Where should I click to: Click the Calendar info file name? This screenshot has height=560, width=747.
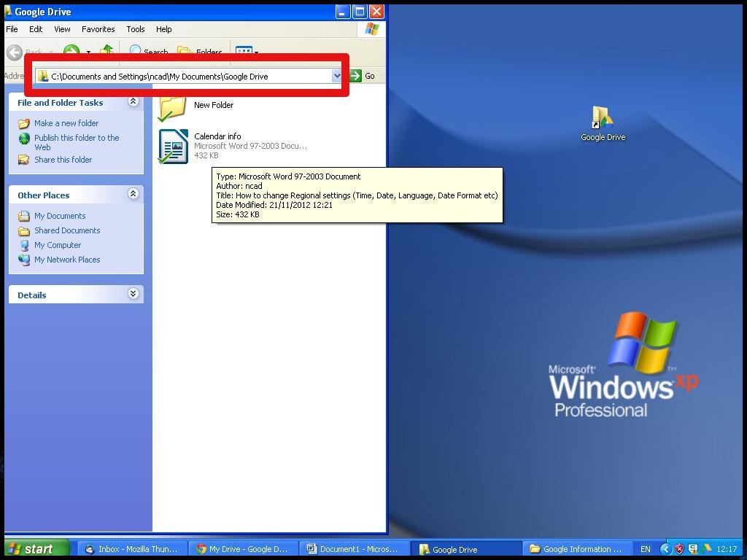[x=217, y=136]
